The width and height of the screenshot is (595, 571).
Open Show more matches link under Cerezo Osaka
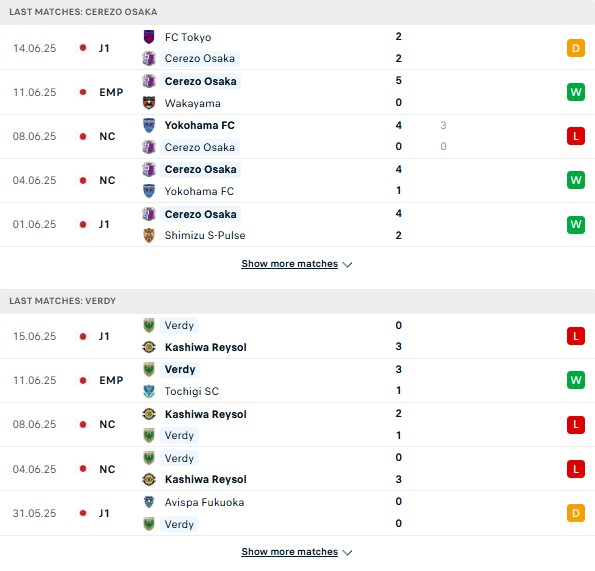point(290,264)
